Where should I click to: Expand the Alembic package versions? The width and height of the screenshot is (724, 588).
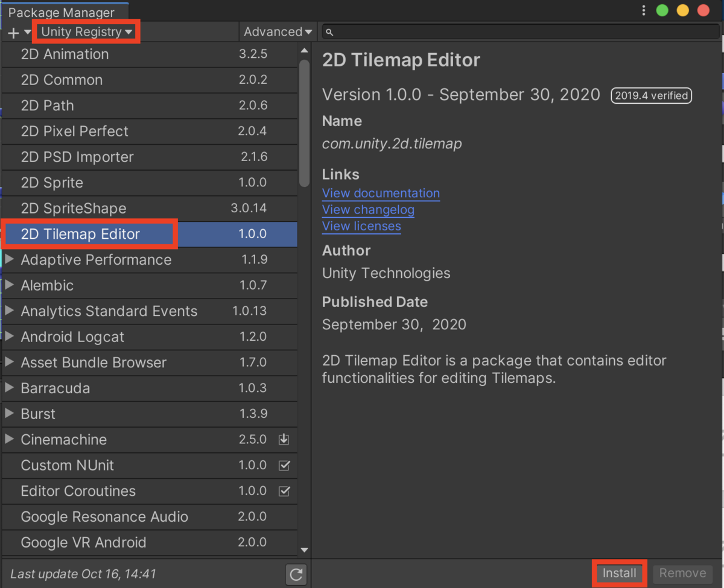(9, 285)
